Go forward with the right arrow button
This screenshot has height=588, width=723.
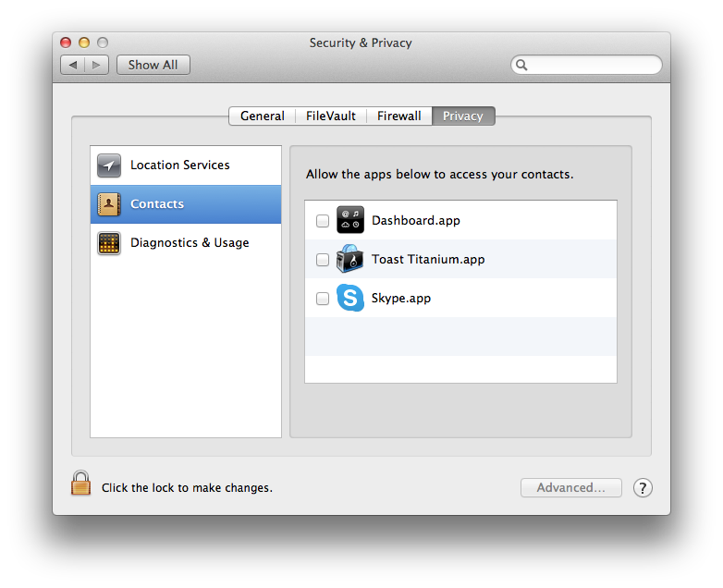pyautogui.click(x=98, y=65)
